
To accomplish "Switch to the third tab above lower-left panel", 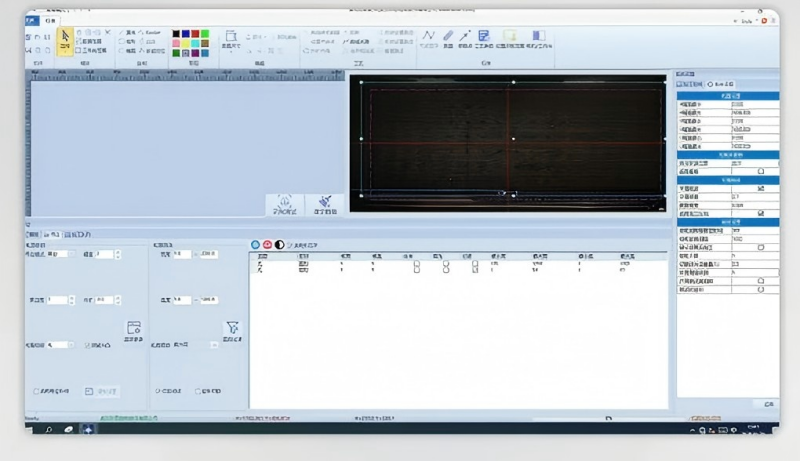I will pyautogui.click(x=77, y=234).
